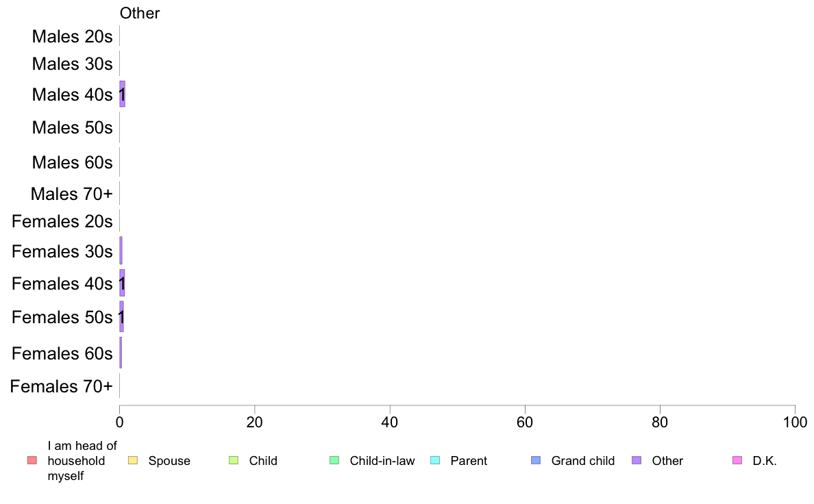Image resolution: width=814 pixels, height=504 pixels.
Task: Click the Males 20s row label
Action: 72,36
